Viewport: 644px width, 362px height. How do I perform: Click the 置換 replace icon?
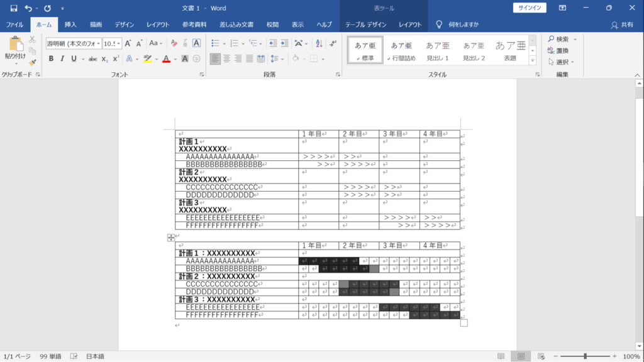coord(558,50)
